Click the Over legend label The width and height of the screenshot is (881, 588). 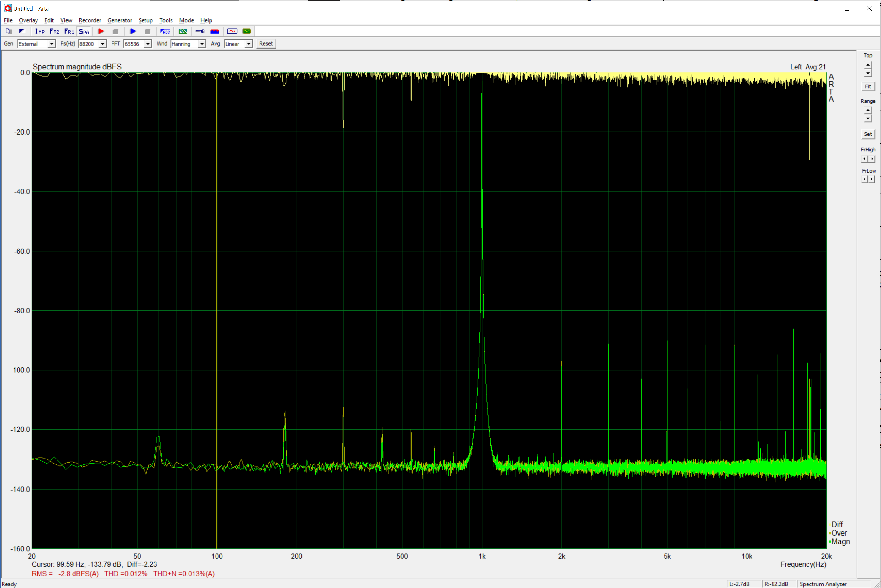point(839,533)
